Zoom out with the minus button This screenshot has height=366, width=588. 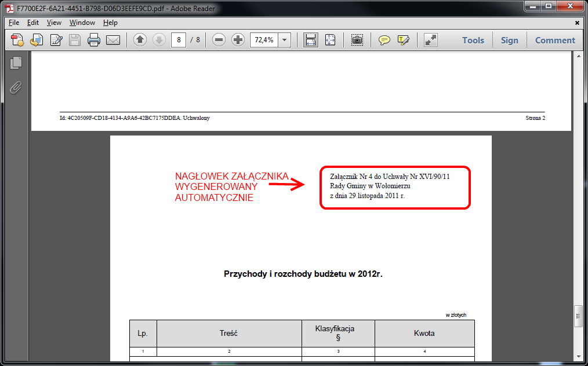tap(219, 40)
